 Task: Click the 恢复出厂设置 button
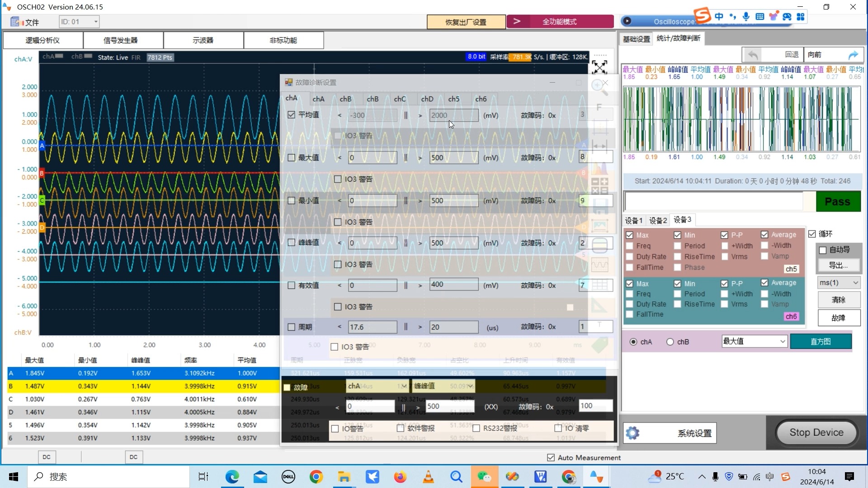(x=466, y=22)
